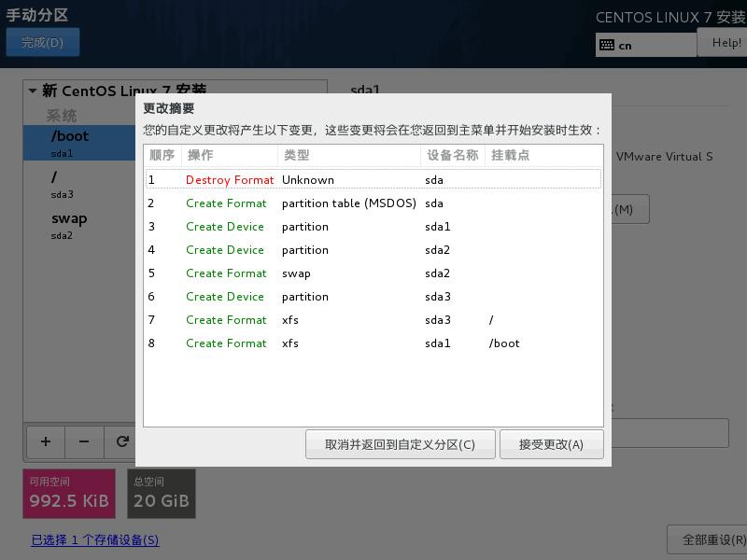747x560 pixels.
Task: Click the 设备名称 column header
Action: pyautogui.click(x=453, y=155)
